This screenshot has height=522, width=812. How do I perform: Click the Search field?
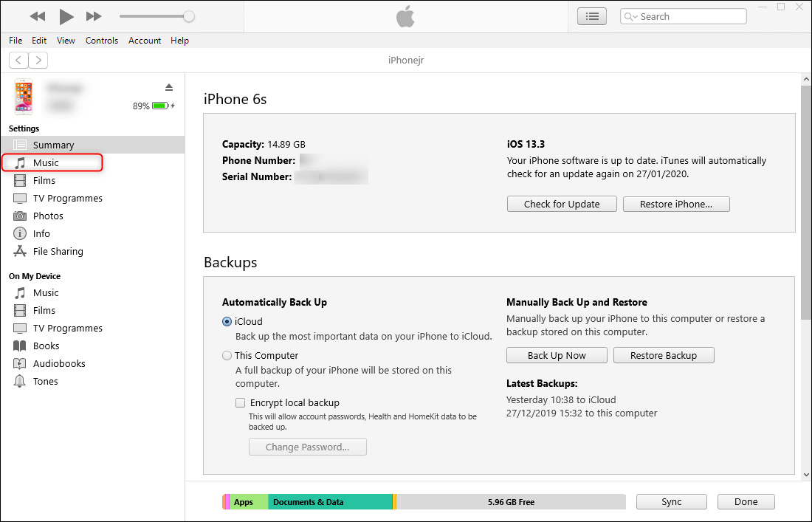[x=683, y=16]
